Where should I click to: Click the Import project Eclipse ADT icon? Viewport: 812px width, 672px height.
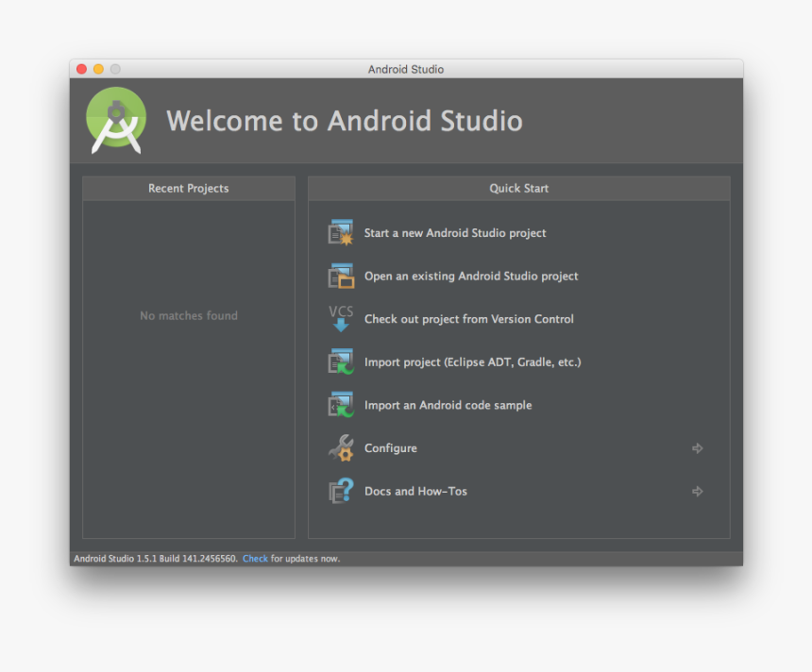(x=341, y=361)
